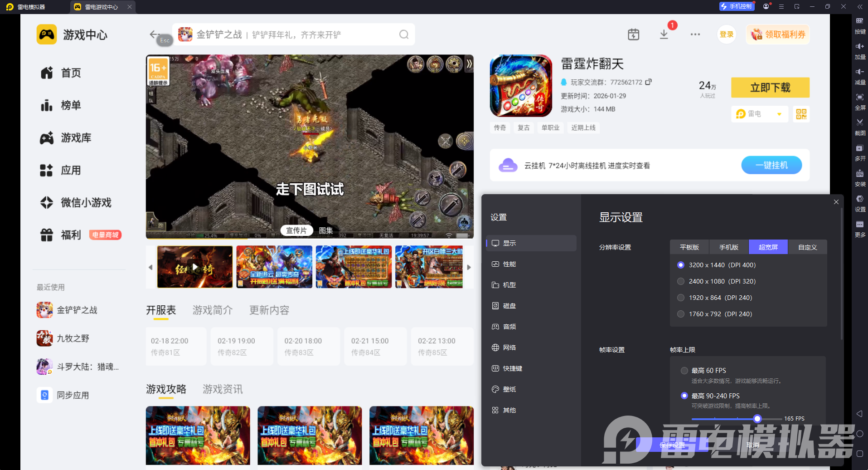Open 设置 from the right sidebar
868x470 pixels.
point(860,203)
